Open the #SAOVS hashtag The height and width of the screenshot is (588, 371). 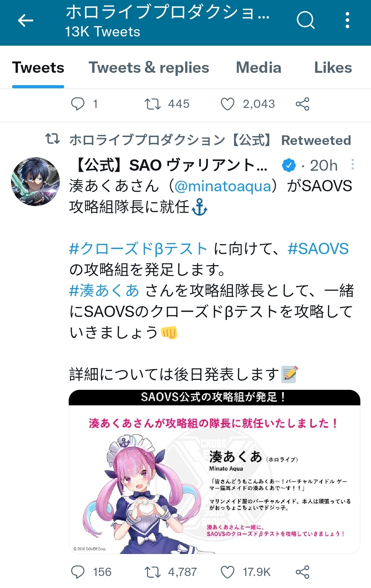click(x=318, y=249)
